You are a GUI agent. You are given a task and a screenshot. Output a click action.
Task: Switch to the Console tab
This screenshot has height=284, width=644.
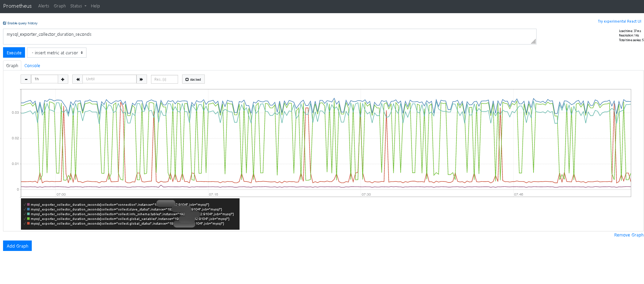[x=32, y=66]
